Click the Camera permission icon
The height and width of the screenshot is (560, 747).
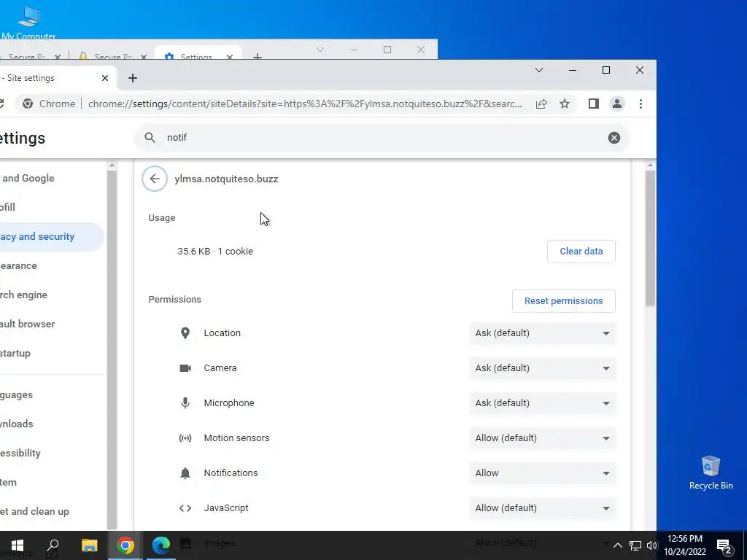tap(185, 368)
